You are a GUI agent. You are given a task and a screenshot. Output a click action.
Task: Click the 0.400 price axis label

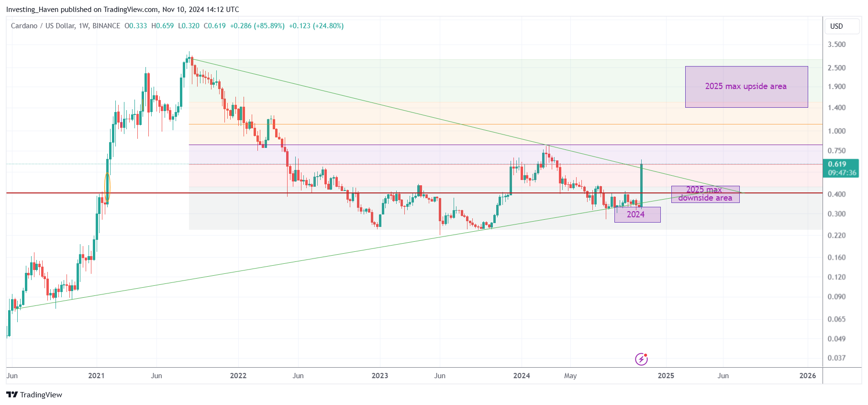tap(836, 194)
